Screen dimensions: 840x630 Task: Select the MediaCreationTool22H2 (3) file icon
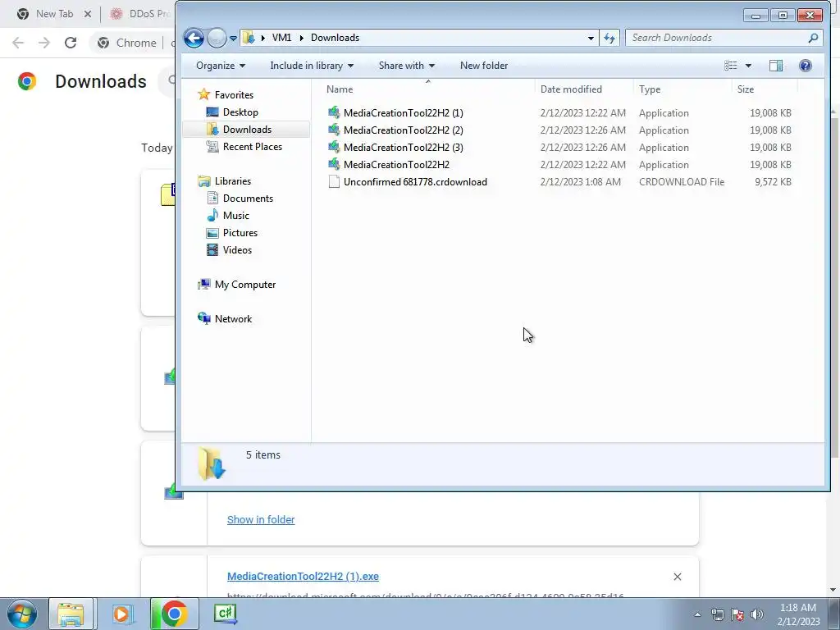(334, 147)
